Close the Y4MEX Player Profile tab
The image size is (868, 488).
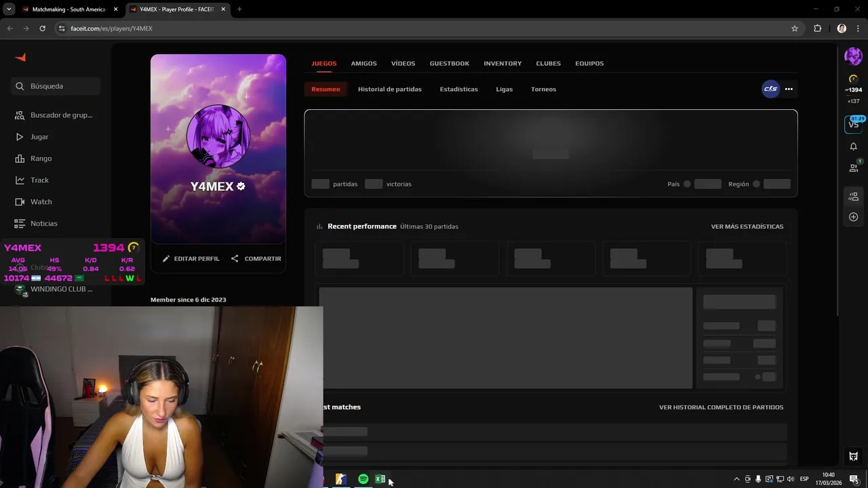[222, 9]
